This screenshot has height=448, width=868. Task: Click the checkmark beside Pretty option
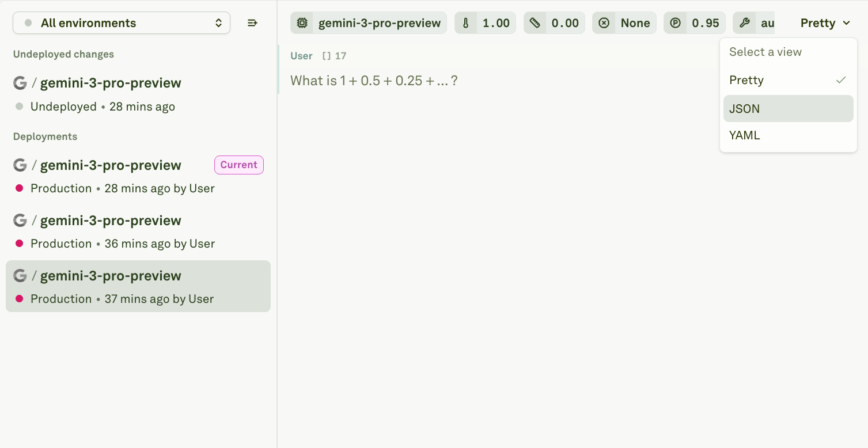841,80
